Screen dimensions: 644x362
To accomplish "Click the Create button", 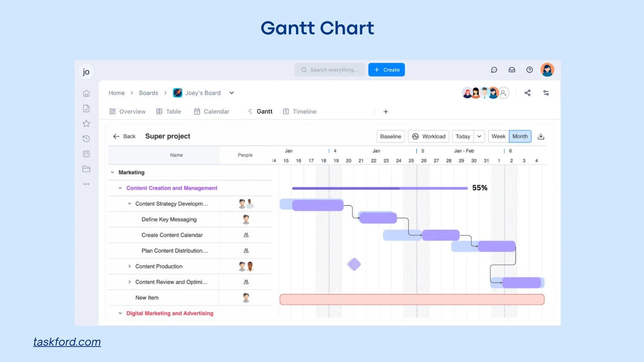I will 386,70.
